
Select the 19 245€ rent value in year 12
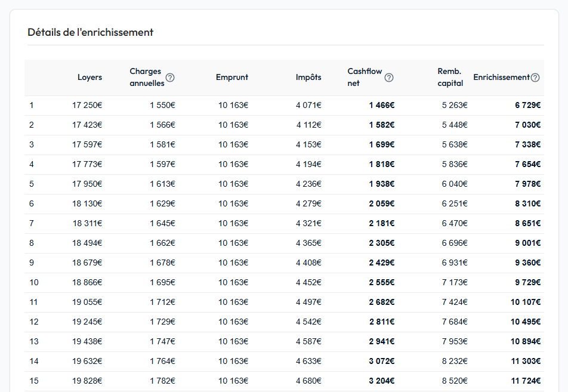(x=87, y=322)
